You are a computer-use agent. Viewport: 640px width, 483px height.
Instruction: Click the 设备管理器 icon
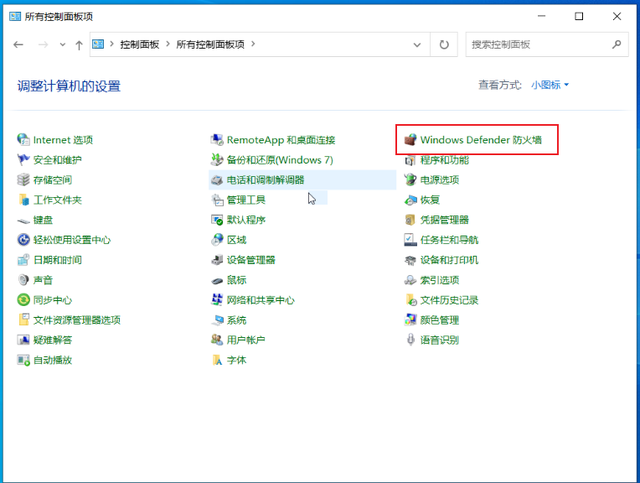[217, 260]
